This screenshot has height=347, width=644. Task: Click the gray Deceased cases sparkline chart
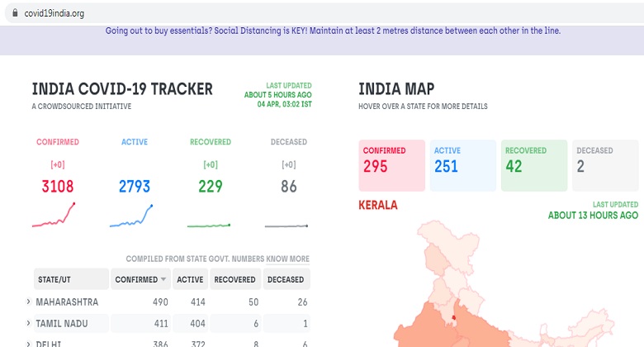point(286,225)
